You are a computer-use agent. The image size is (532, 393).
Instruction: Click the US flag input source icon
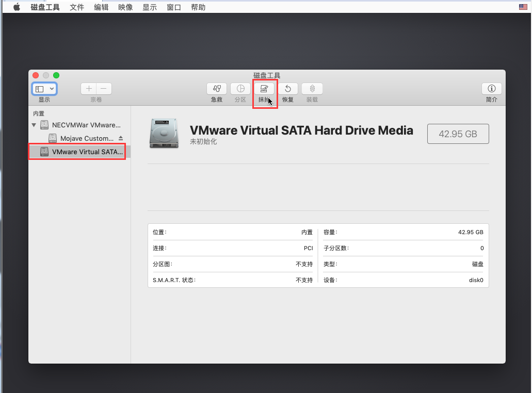(523, 7)
